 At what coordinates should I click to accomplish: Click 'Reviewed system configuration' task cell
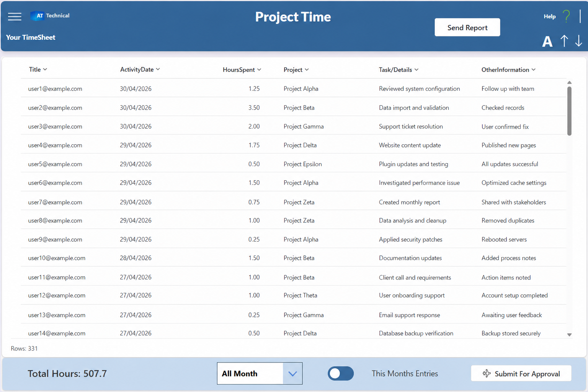tap(420, 88)
